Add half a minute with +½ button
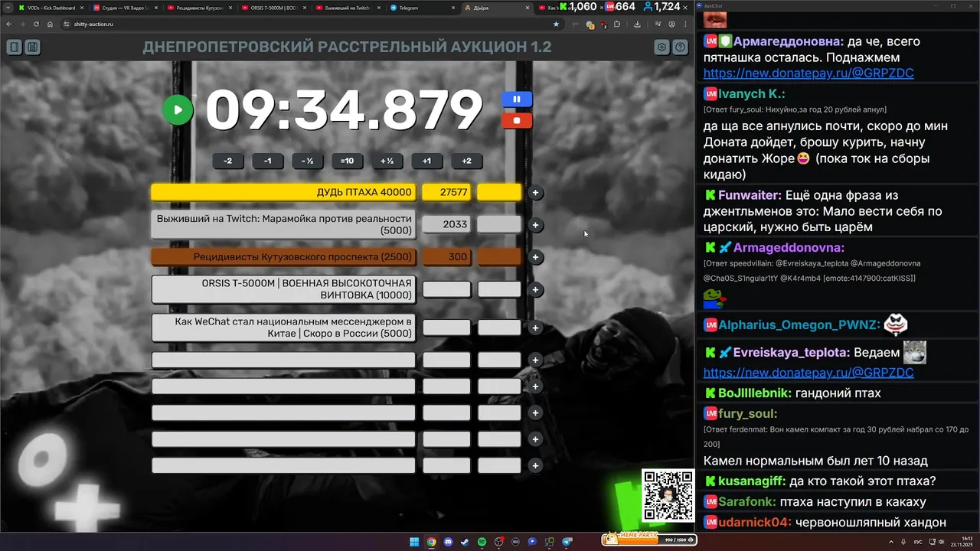 [387, 161]
